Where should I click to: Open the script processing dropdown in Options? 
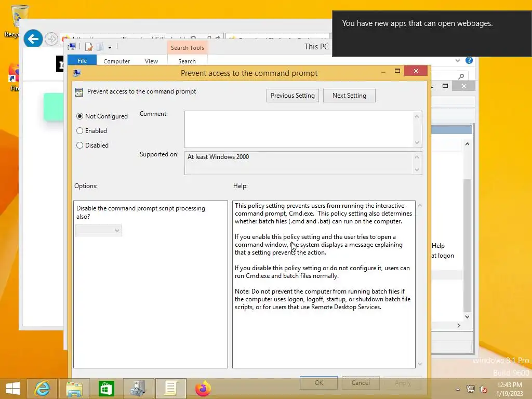[x=98, y=230]
